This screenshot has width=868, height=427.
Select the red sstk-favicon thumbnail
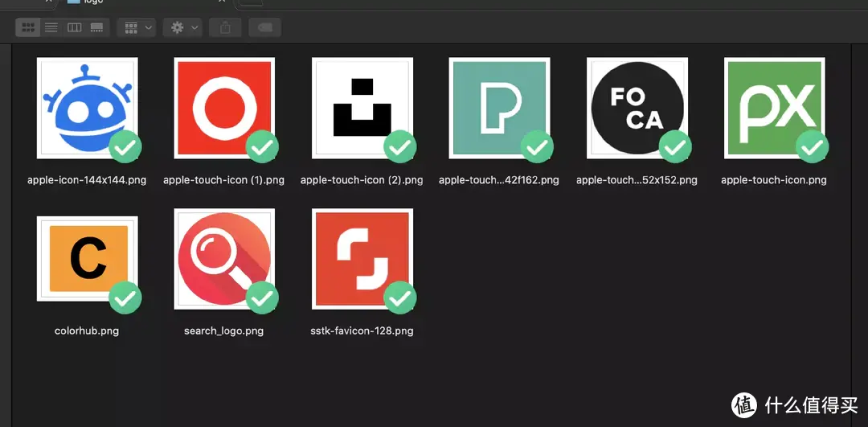pyautogui.click(x=362, y=259)
